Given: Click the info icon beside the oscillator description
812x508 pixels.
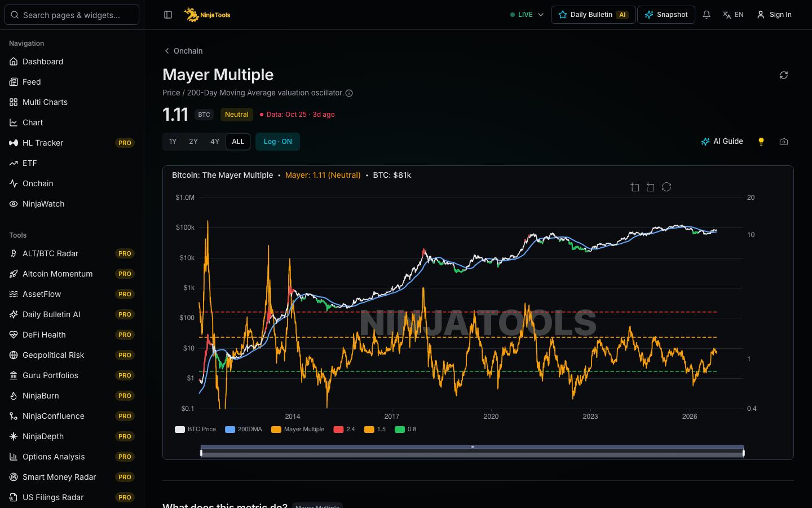Looking at the screenshot, I should (349, 93).
